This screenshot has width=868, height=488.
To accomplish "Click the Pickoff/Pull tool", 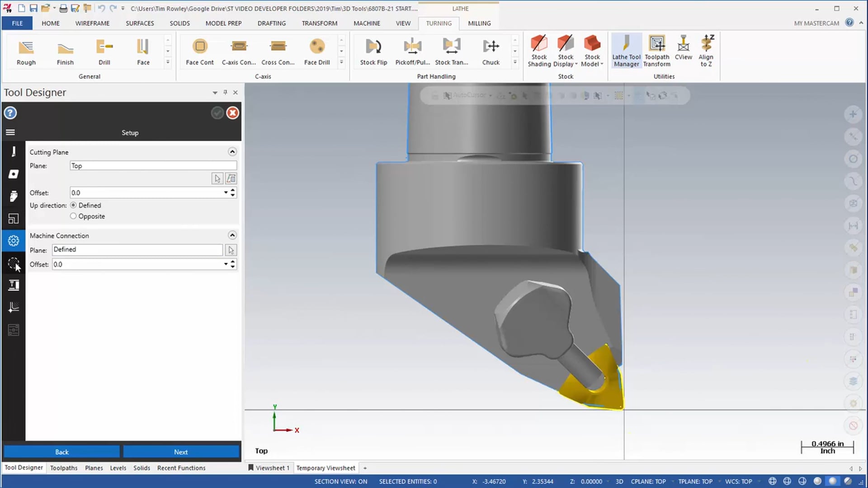I will tap(412, 52).
